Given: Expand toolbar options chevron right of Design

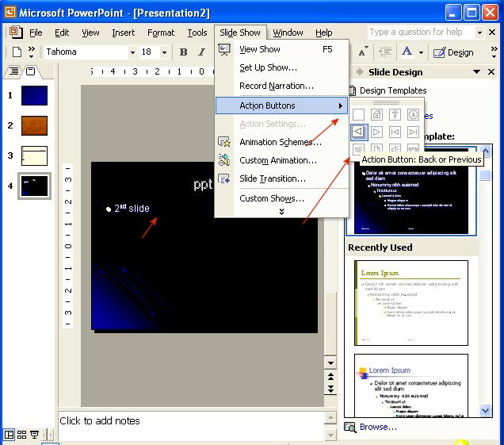Looking at the screenshot, I should pyautogui.click(x=494, y=52).
